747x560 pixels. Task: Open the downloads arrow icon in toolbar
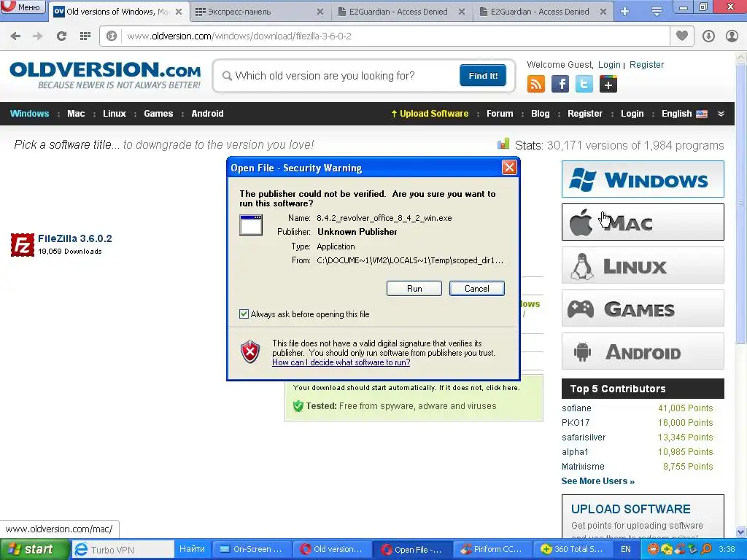(708, 36)
